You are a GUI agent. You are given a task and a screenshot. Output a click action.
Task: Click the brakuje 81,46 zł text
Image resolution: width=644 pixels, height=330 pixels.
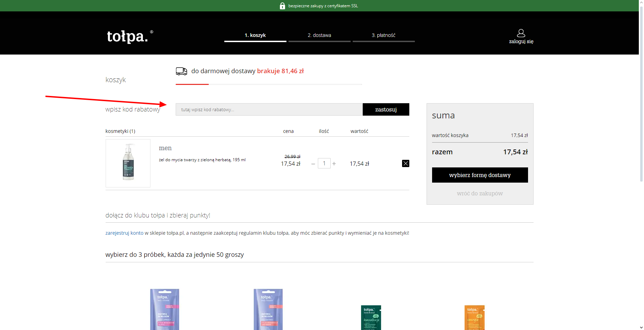coord(280,71)
